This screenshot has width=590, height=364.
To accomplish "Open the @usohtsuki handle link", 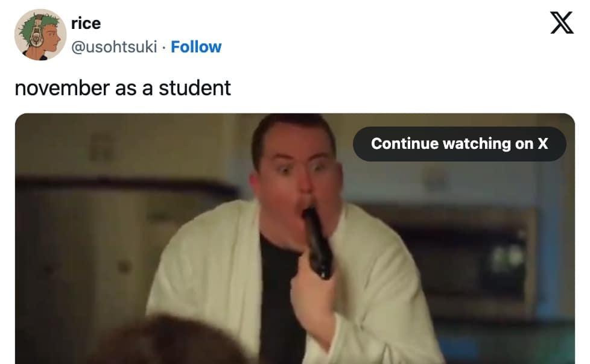I will [114, 47].
